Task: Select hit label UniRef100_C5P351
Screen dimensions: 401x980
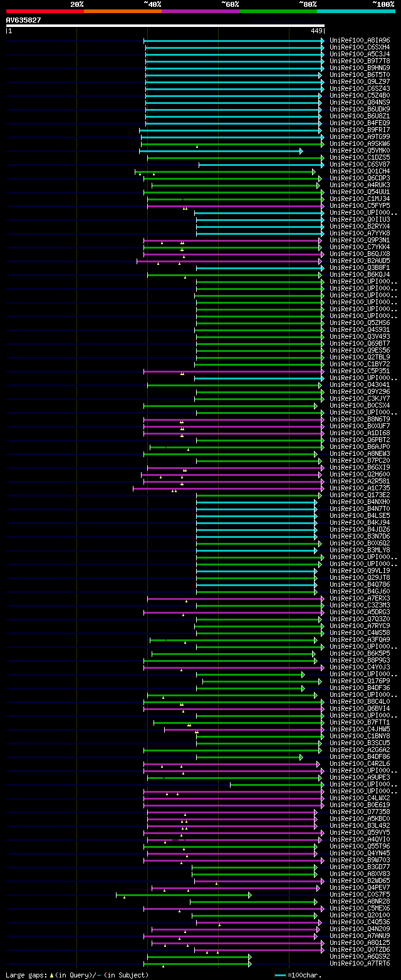Action: (360, 371)
